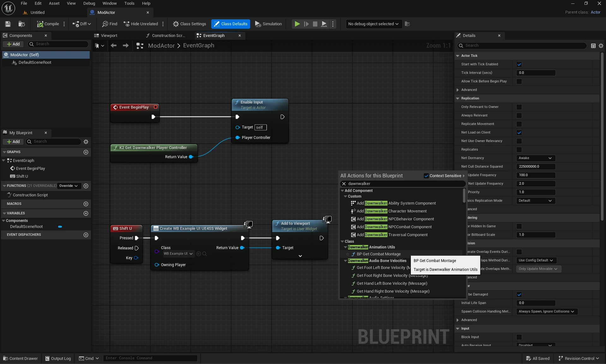Open the graph bookmarks dropdown icon
The width and height of the screenshot is (606, 364).
pyautogui.click(x=99, y=46)
